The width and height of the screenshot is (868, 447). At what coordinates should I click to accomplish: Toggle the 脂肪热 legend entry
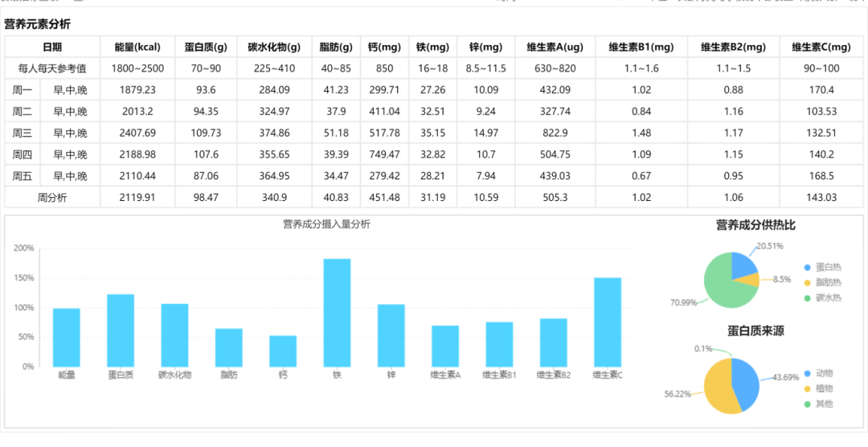click(823, 282)
